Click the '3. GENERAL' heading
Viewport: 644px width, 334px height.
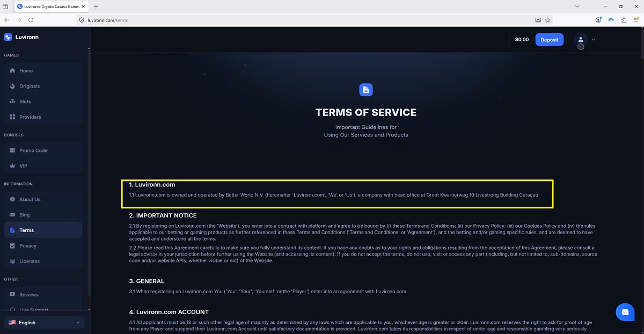(x=147, y=281)
